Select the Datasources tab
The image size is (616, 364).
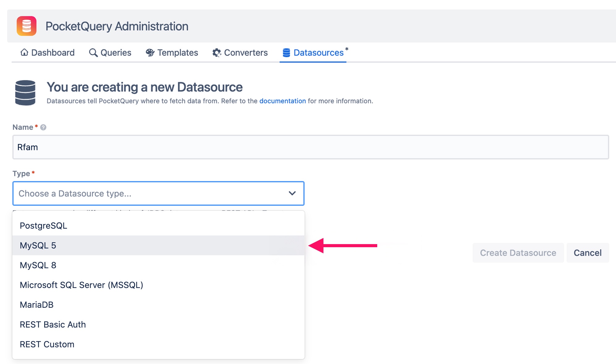(x=313, y=53)
